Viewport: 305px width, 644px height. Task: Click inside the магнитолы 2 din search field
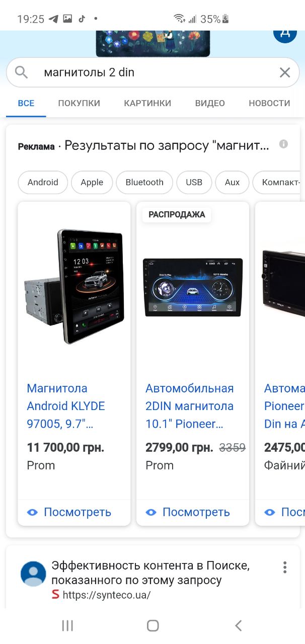coord(152,72)
